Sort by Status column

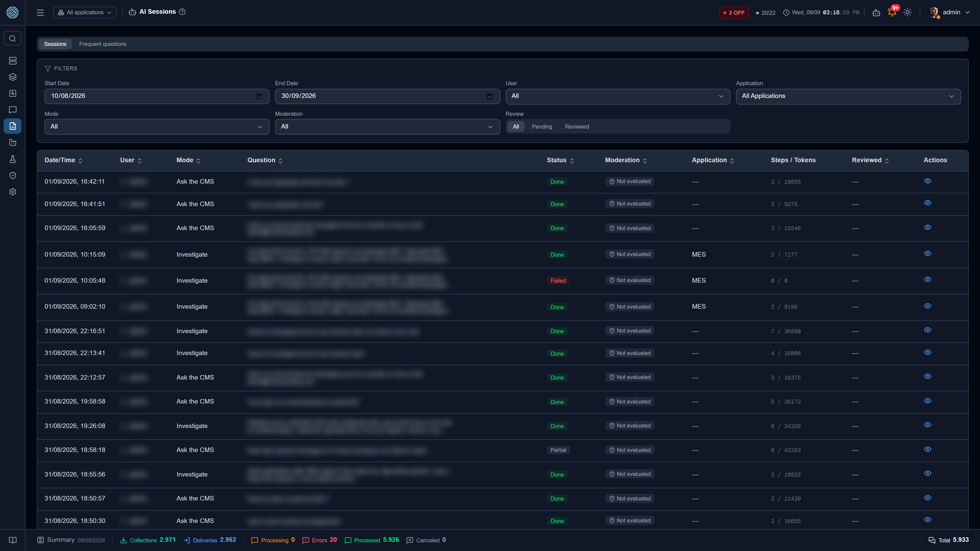[560, 160]
